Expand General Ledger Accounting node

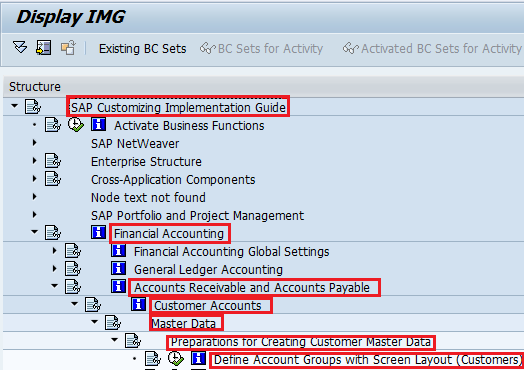tap(54, 268)
